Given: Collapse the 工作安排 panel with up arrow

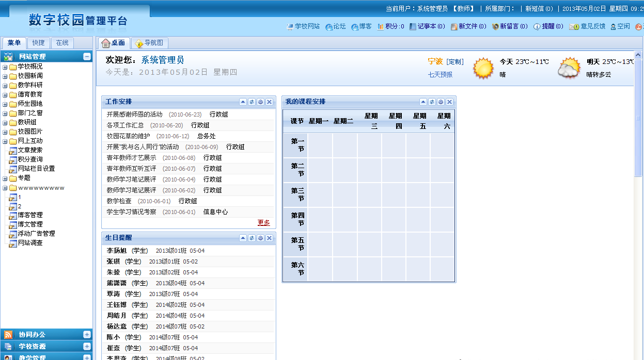Looking at the screenshot, I should (x=243, y=102).
